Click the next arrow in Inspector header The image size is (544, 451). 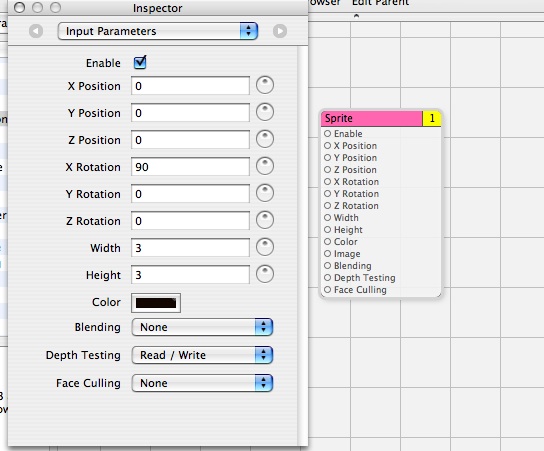280,31
